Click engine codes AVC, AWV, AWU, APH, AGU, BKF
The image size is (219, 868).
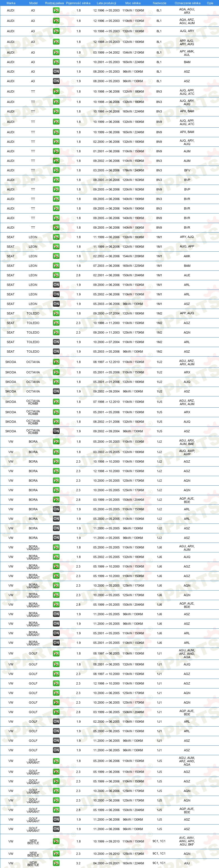pyautogui.click(x=187, y=841)
